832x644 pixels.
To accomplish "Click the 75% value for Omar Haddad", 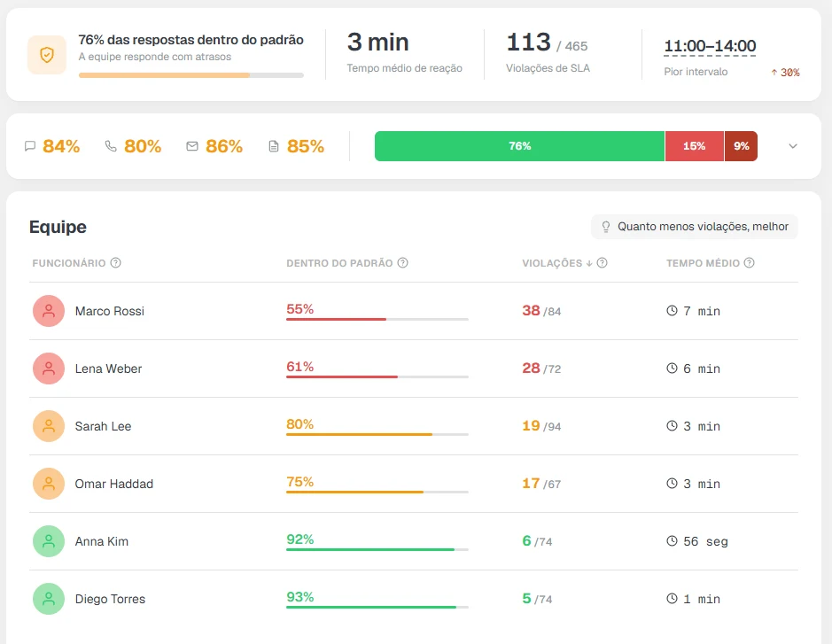I will pyautogui.click(x=299, y=482).
